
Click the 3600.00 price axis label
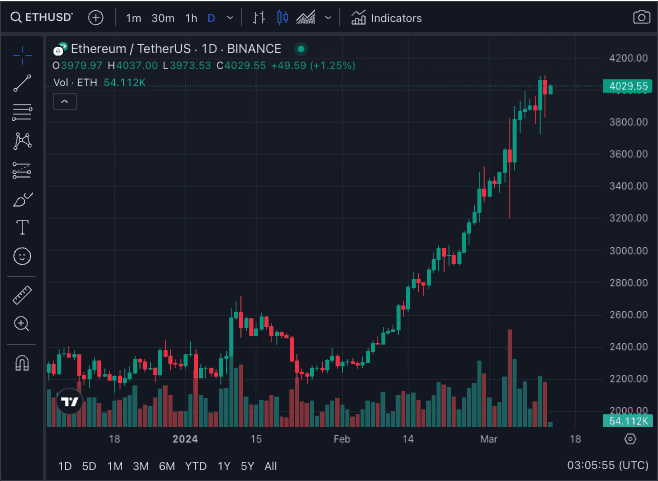point(628,154)
